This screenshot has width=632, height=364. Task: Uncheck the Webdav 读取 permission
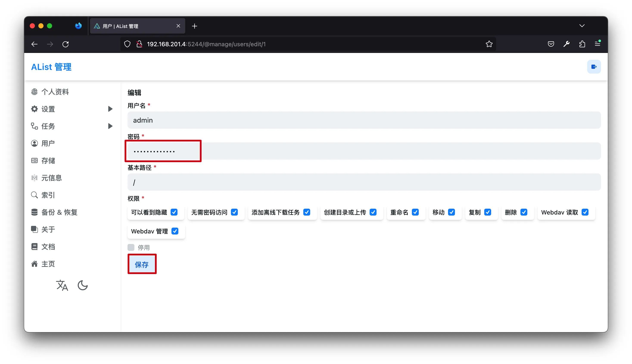pyautogui.click(x=585, y=212)
